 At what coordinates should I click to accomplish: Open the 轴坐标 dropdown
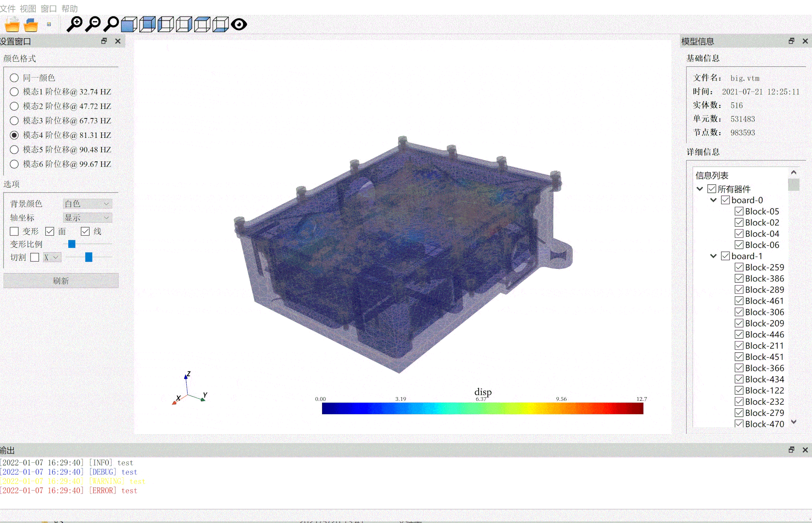87,218
